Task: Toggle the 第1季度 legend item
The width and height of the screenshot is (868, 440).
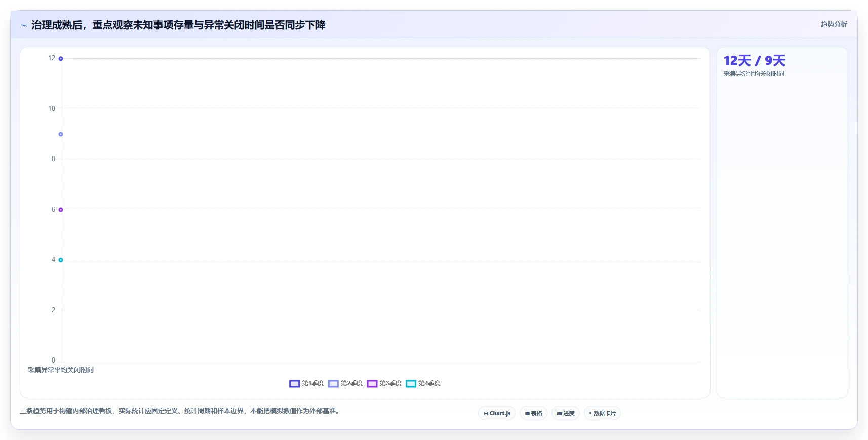Action: coord(306,383)
